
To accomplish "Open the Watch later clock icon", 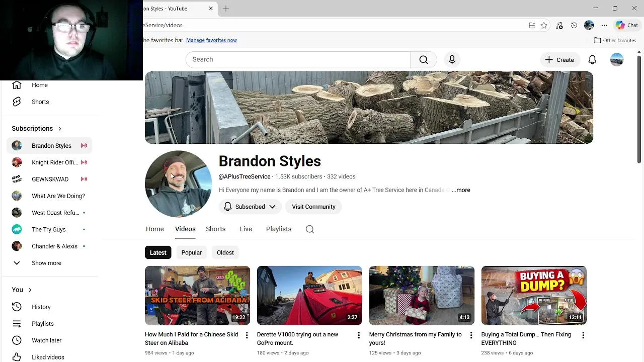I will pyautogui.click(x=17, y=340).
